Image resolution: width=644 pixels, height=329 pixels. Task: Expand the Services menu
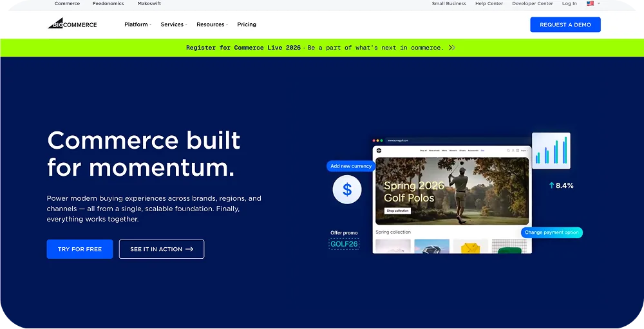click(x=174, y=24)
